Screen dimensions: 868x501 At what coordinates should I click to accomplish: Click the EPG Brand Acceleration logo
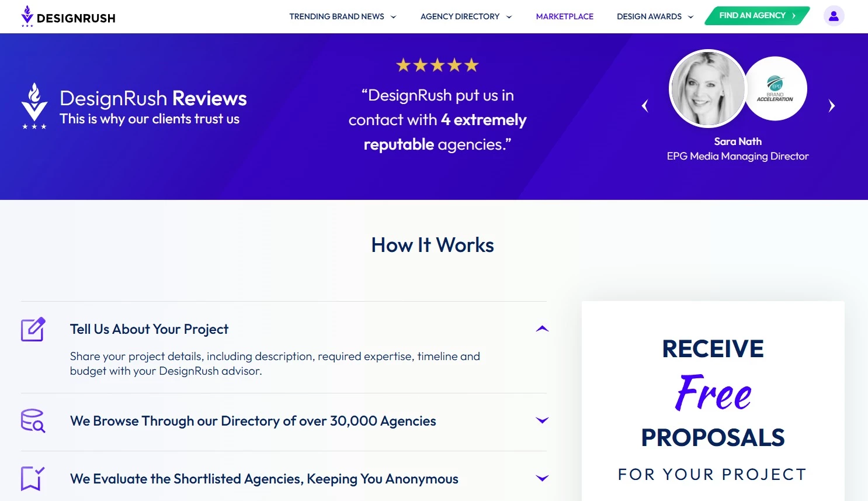pyautogui.click(x=775, y=89)
